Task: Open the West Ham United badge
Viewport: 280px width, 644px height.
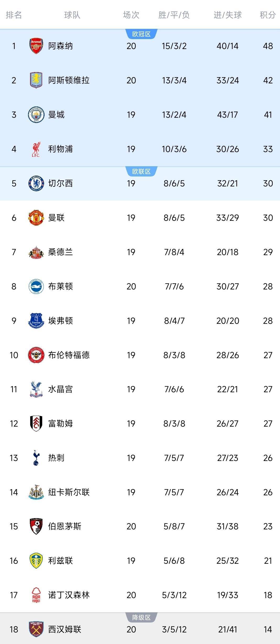Action: [36, 629]
